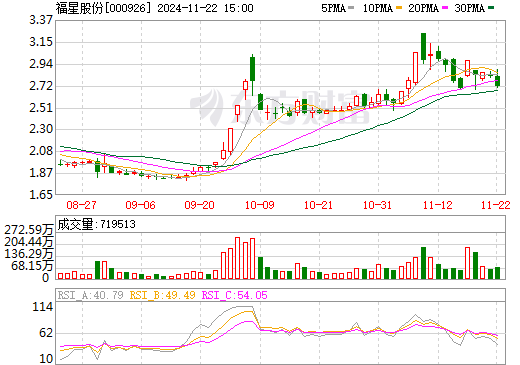The image size is (520, 365).
Task: Select the 11-22 date label
Action: coord(496,205)
